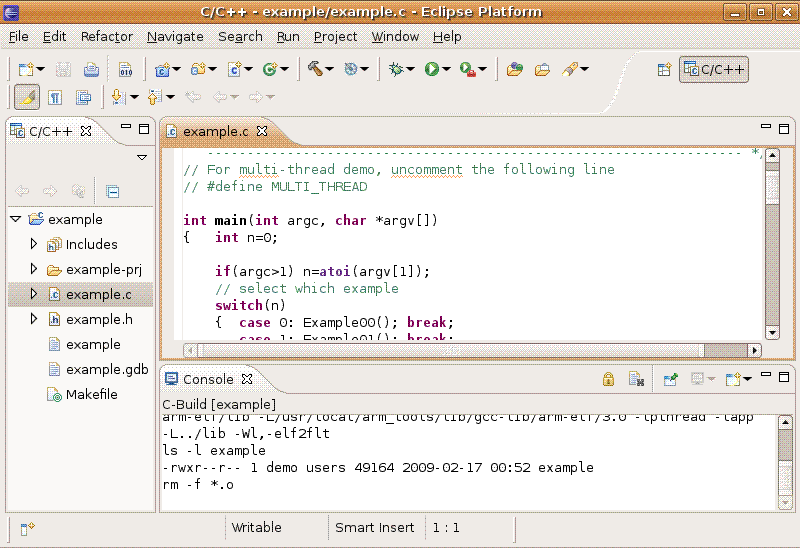Screen dimensions: 800x548
Task: Open the Edit menu
Action: [54, 37]
